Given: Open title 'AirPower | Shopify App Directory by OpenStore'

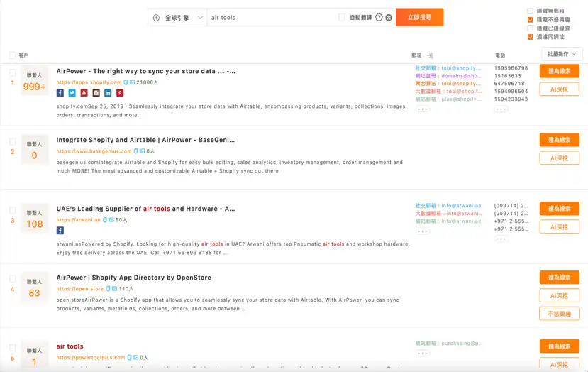Looking at the screenshot, I should (x=134, y=278).
